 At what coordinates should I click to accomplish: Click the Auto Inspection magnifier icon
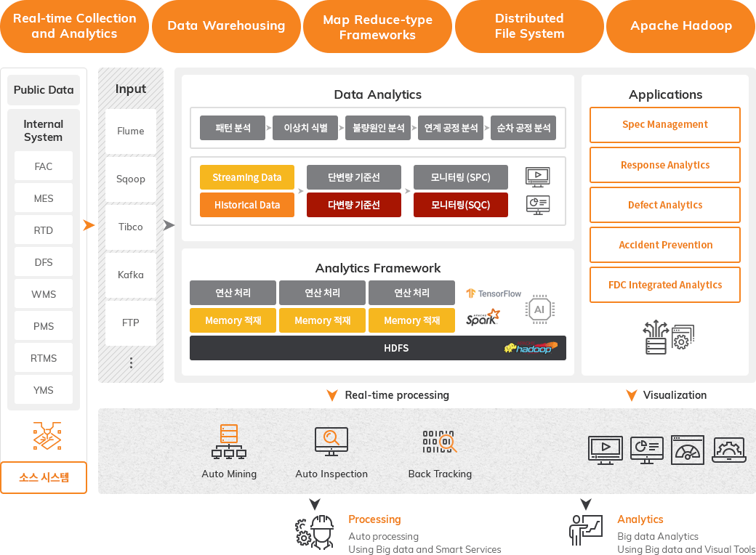pyautogui.click(x=331, y=441)
